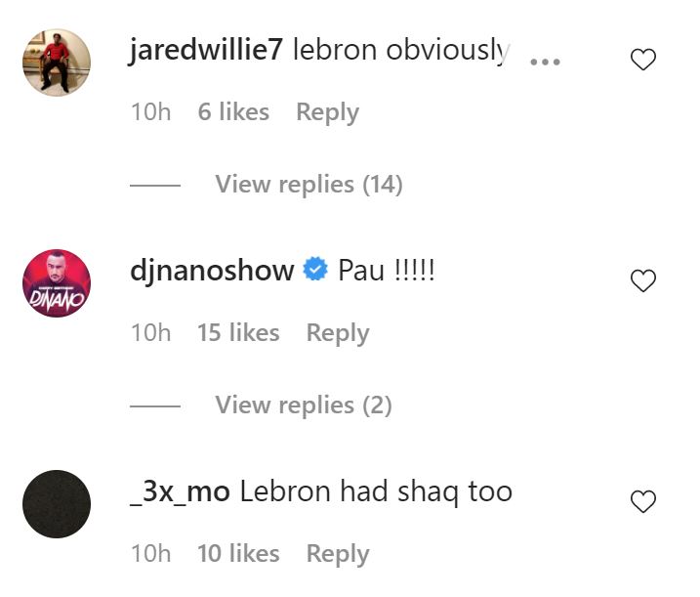Image resolution: width=700 pixels, height=597 pixels.
Task: Open _3x_mo's black profile avatar
Action: [57, 504]
